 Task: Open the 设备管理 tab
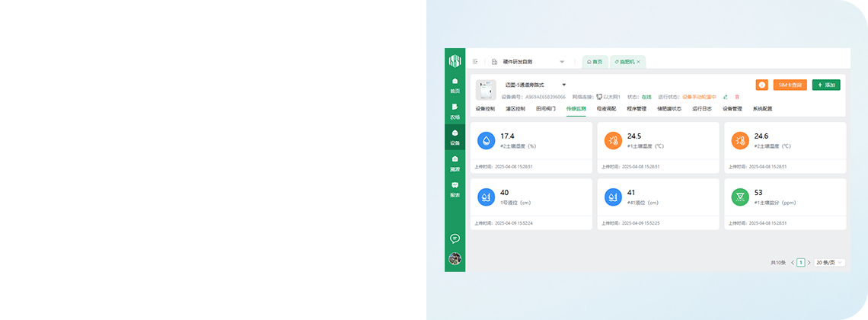[732, 109]
